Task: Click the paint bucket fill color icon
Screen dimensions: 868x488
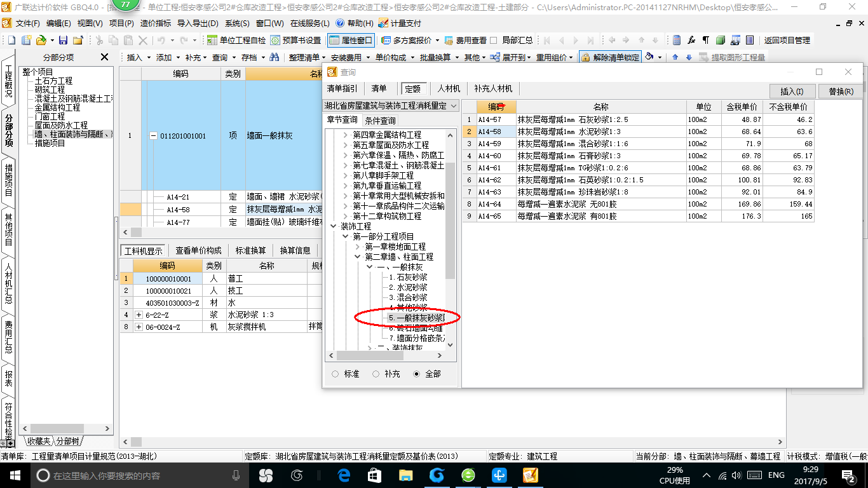Action: 649,57
